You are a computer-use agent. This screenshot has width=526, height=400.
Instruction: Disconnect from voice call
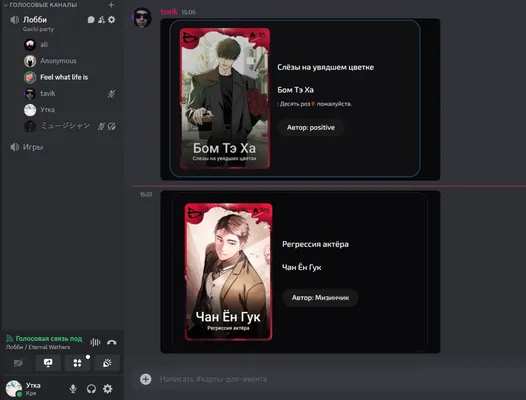(x=112, y=342)
